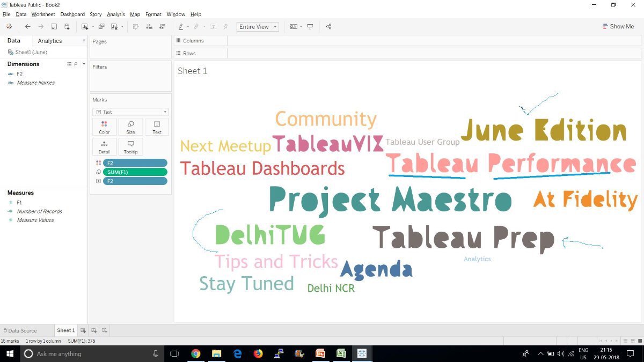Open the Dashboard menu
The image size is (644, 362).
coord(72,14)
